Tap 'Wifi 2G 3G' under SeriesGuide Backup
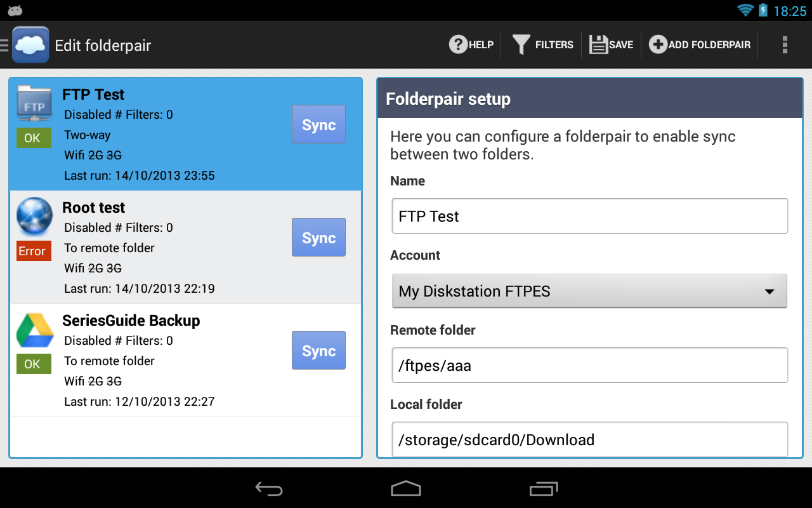The height and width of the screenshot is (508, 812). 93,382
